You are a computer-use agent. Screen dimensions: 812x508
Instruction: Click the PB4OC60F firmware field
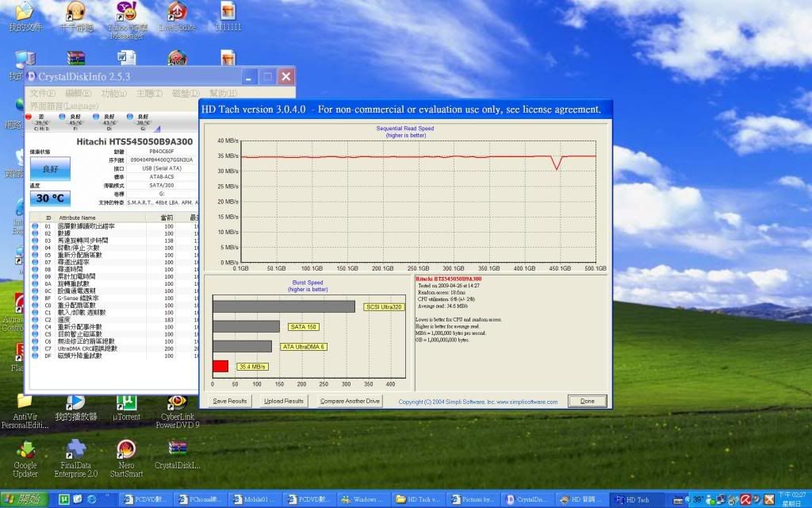pyautogui.click(x=162, y=152)
